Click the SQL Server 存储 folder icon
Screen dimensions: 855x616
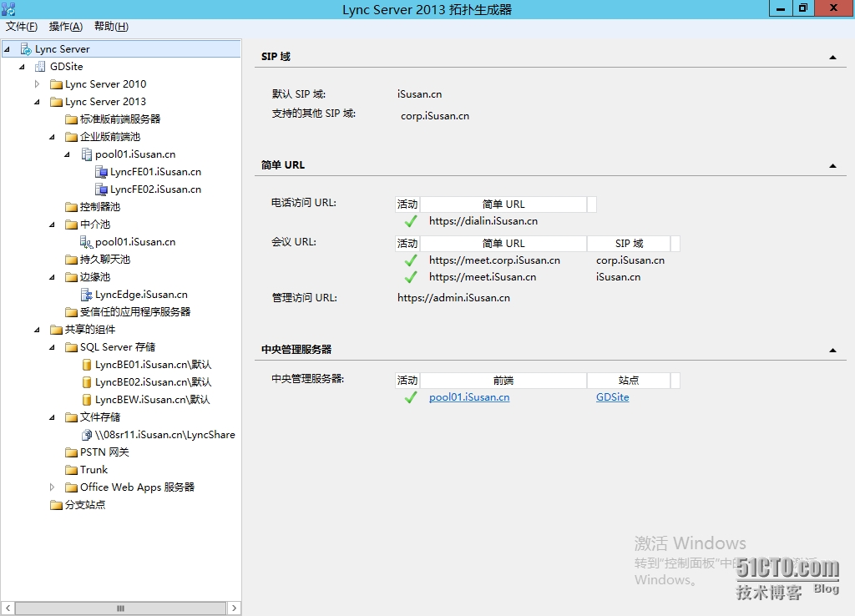point(71,347)
